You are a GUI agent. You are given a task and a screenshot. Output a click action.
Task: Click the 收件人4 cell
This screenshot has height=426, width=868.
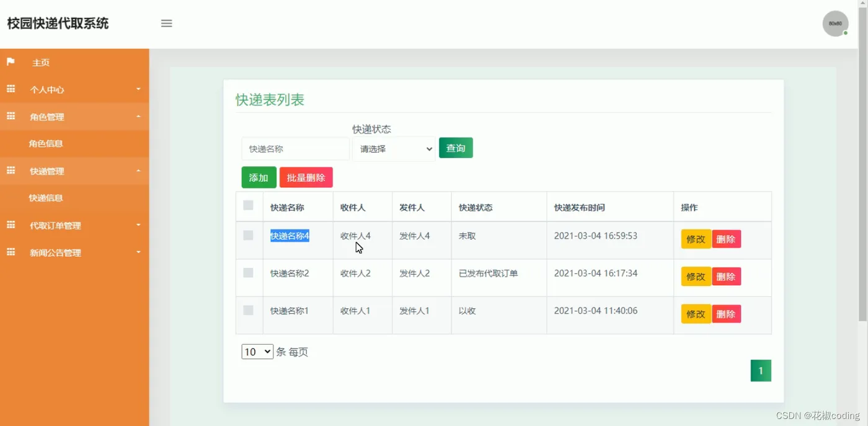click(x=355, y=236)
